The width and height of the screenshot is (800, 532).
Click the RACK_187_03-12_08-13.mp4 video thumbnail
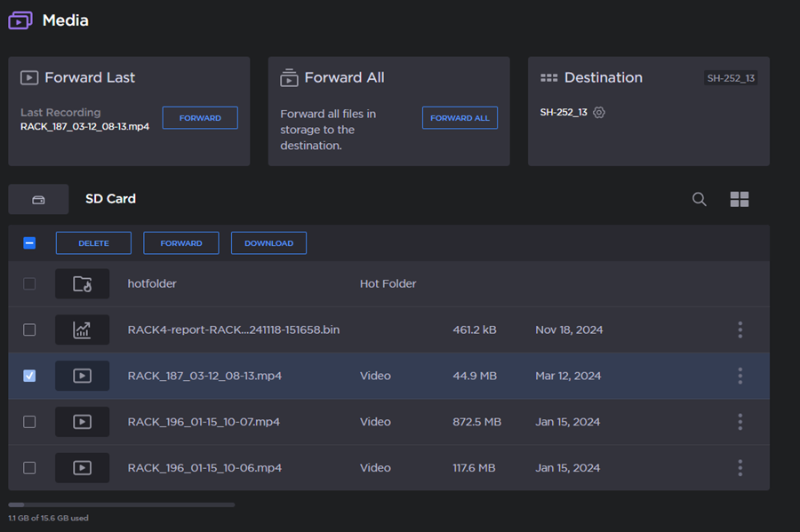[x=82, y=377]
